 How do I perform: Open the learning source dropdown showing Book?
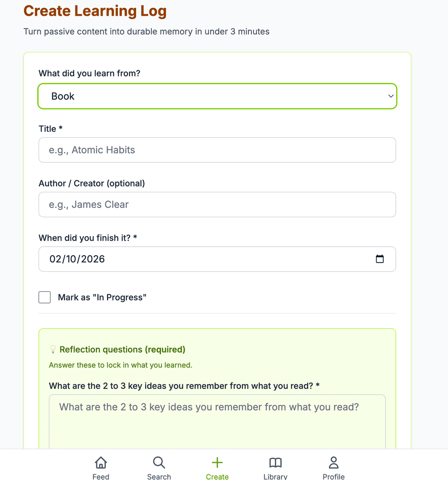(217, 96)
